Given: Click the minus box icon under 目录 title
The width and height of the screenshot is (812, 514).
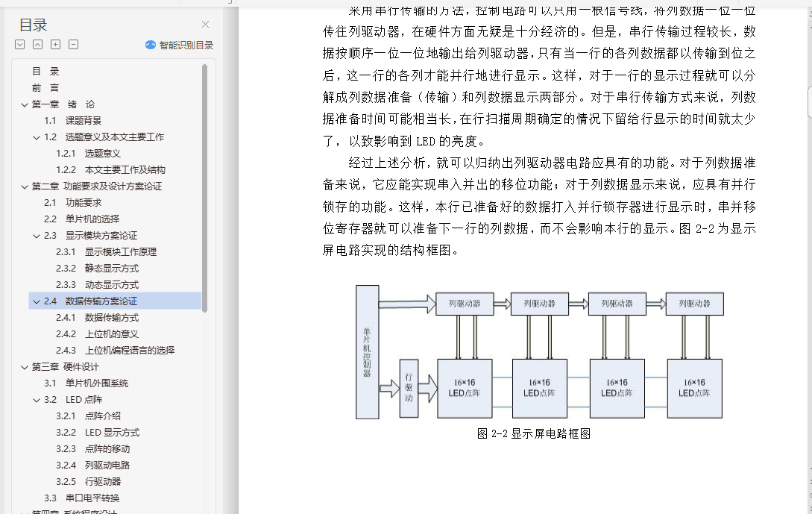Looking at the screenshot, I should (x=74, y=45).
